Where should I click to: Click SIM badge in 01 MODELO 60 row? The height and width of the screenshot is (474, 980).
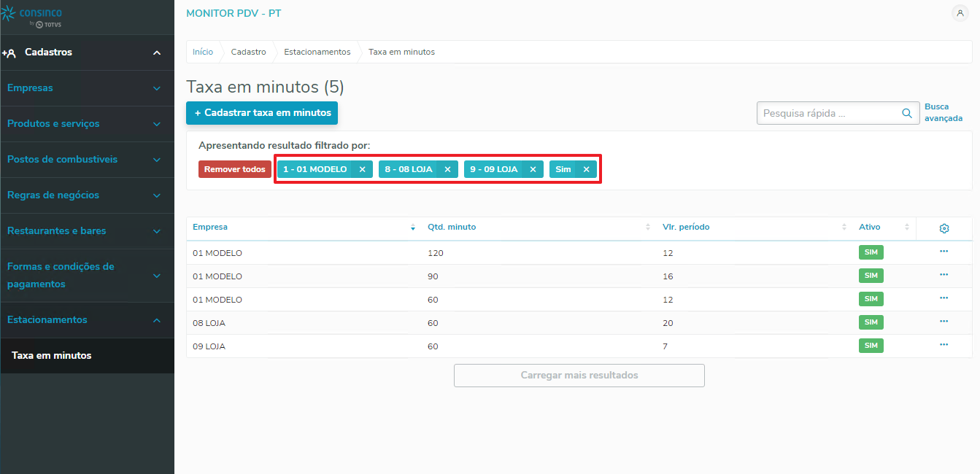click(871, 299)
